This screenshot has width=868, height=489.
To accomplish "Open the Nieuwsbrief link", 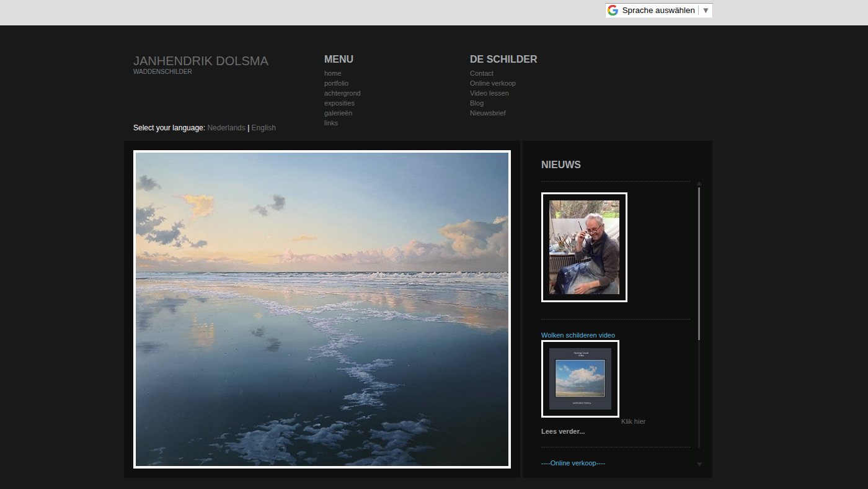I will (x=488, y=113).
